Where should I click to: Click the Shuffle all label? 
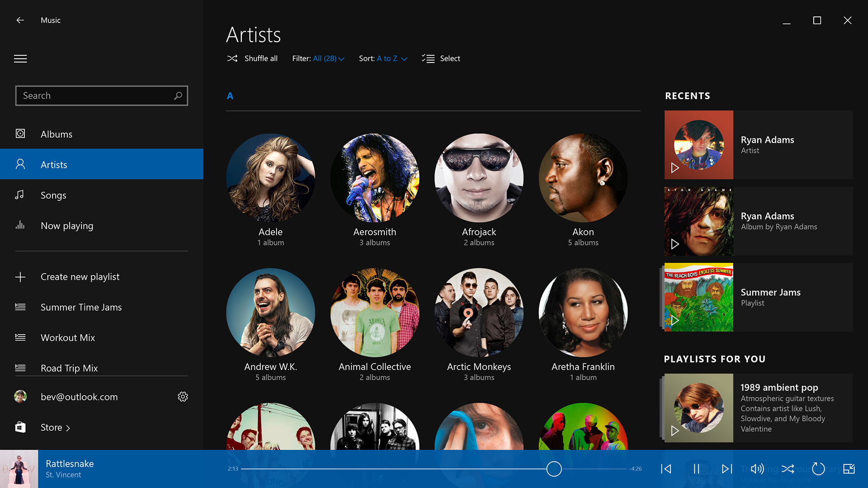[x=261, y=58]
